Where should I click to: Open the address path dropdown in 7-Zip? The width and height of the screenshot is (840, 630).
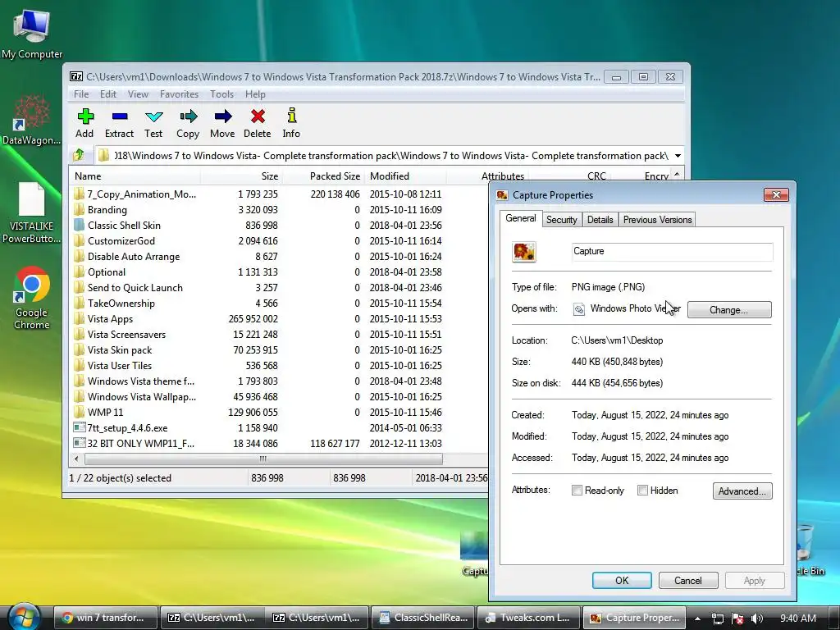tap(678, 155)
